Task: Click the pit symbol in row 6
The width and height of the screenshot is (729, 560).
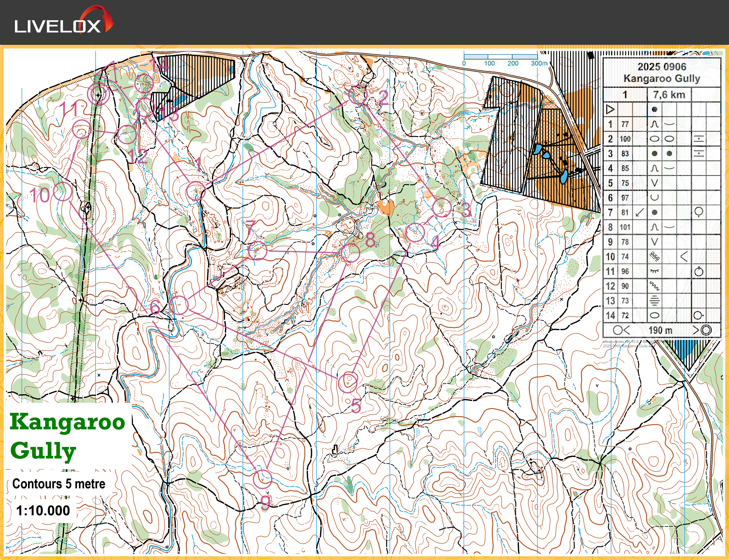Action: (654, 198)
